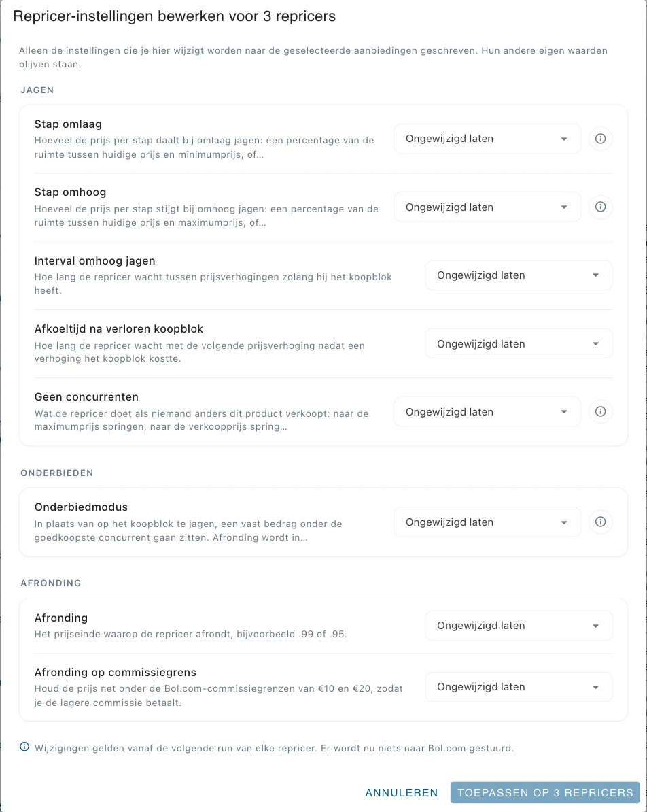Screen dimensions: 647x812
Task: Click Annuleren to cancel
Action: 402,793
